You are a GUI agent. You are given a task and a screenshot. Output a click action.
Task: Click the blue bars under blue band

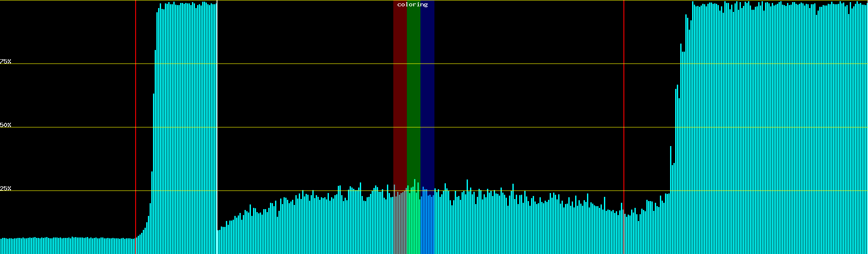427,224
